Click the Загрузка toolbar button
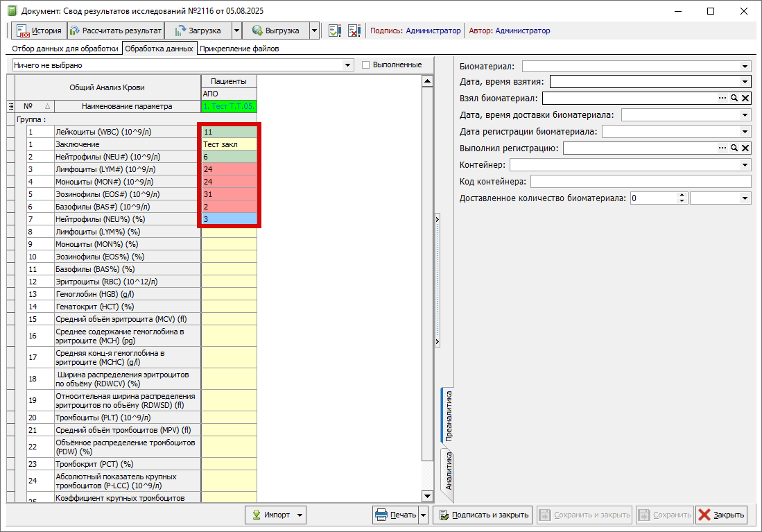 click(x=198, y=31)
